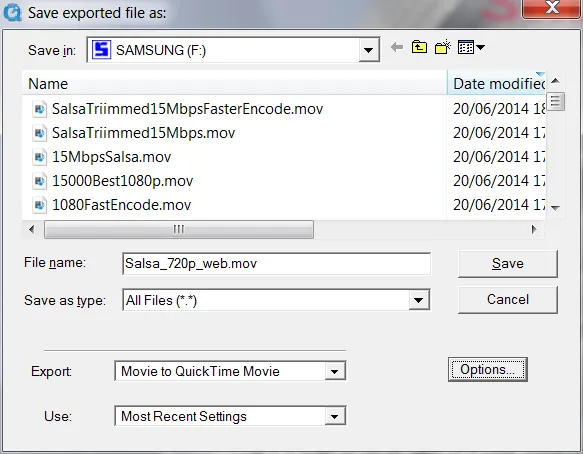
Task: Click the Back arrow navigation icon
Action: tap(397, 48)
